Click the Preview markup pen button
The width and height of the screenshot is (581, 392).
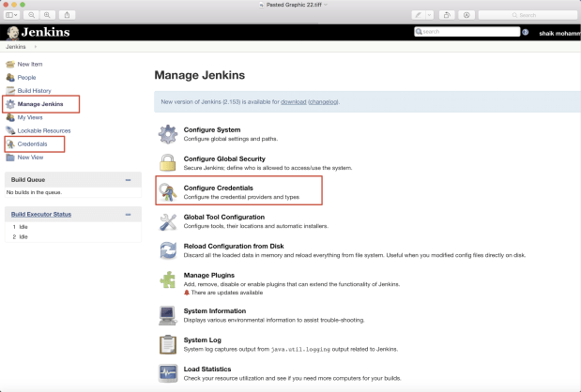(419, 15)
